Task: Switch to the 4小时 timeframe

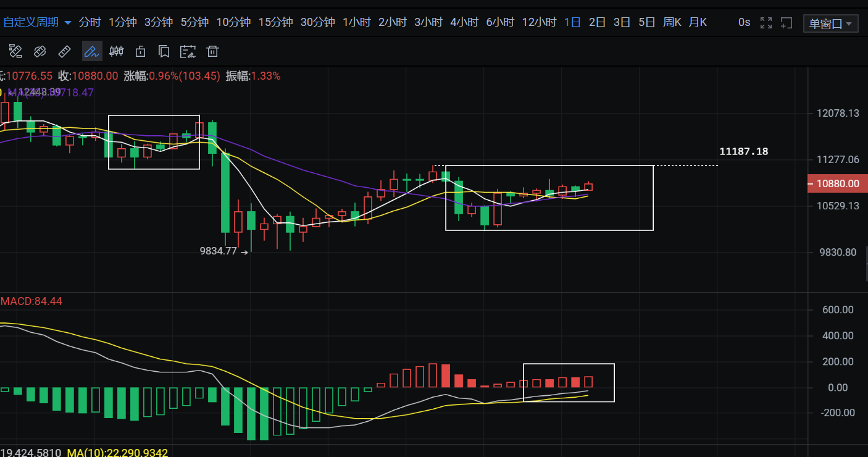Action: tap(464, 22)
